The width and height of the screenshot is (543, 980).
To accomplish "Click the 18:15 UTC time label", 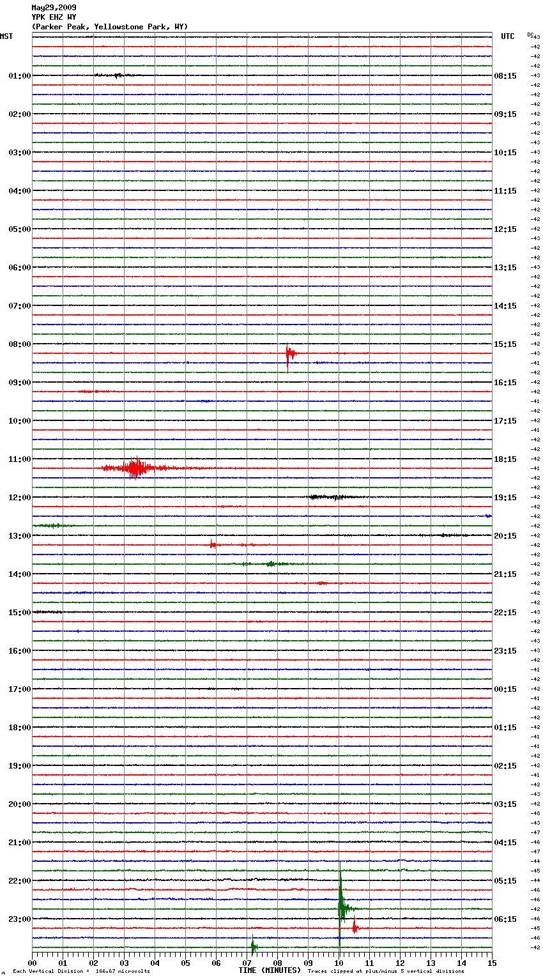I will pyautogui.click(x=505, y=459).
